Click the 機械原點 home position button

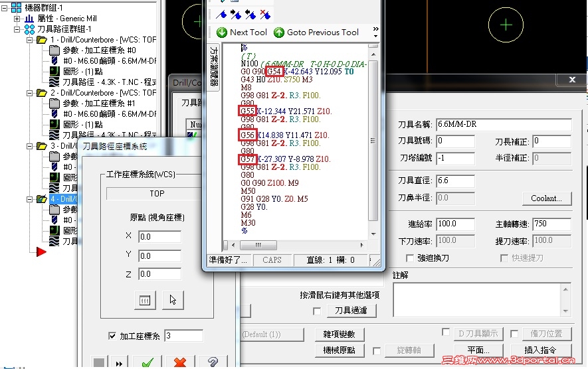[339, 350]
